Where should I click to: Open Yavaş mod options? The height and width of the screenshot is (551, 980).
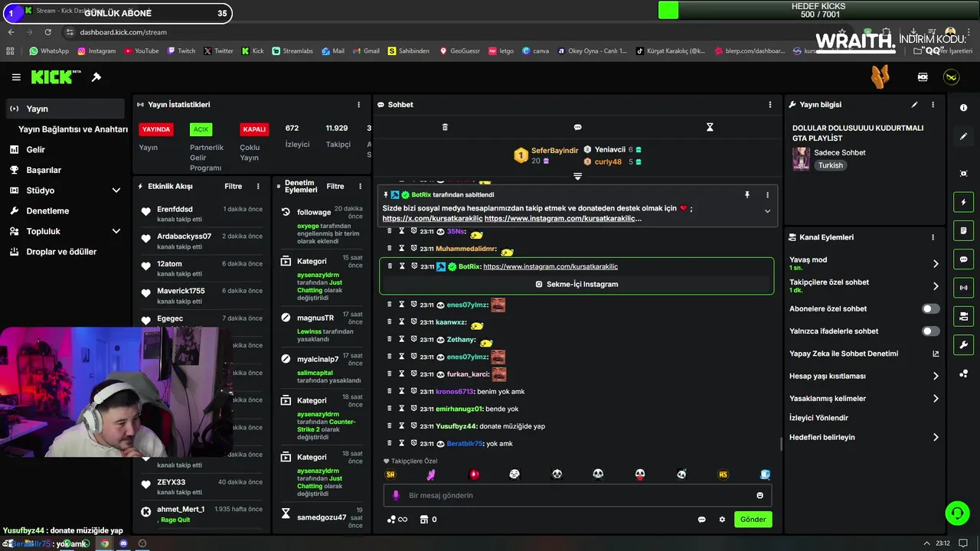tap(864, 263)
